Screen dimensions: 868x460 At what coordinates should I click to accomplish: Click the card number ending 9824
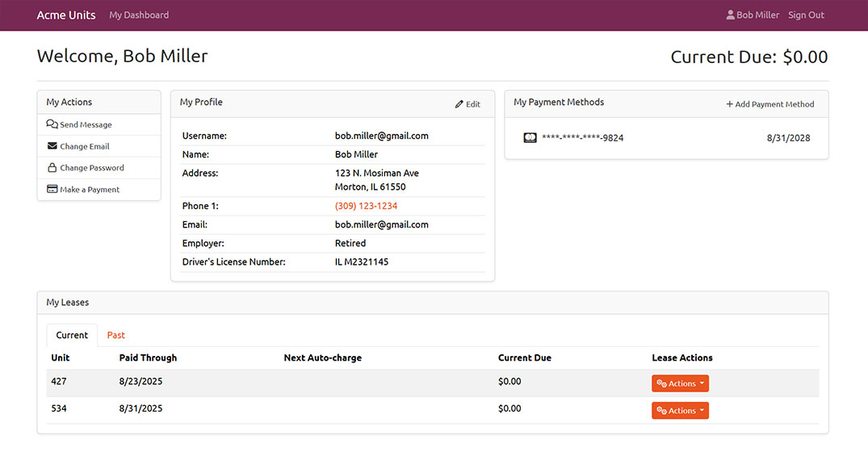(582, 138)
